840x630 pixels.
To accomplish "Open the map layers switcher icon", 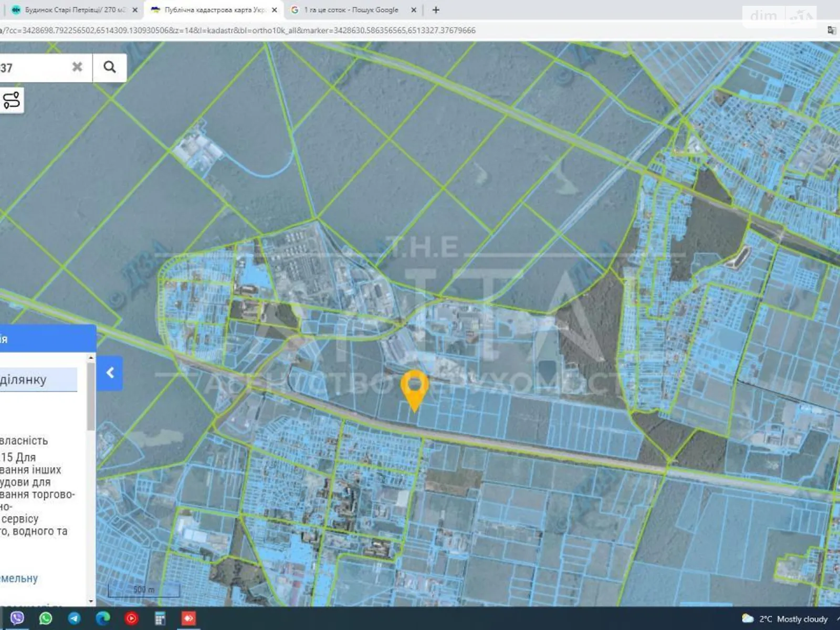I will (11, 100).
